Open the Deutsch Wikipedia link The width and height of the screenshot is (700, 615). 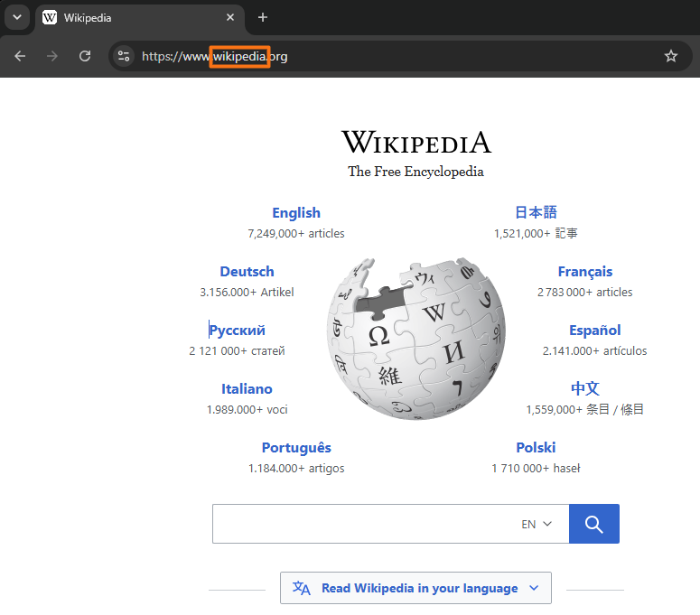point(247,271)
